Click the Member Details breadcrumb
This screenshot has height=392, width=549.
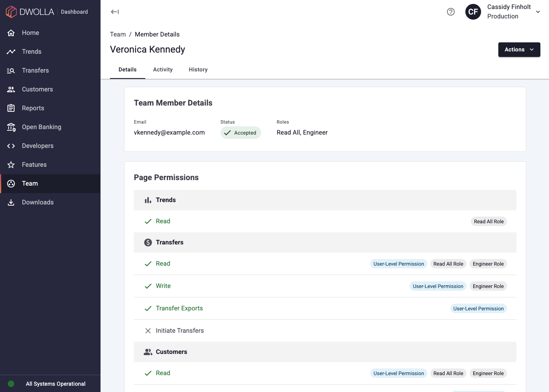(x=157, y=35)
